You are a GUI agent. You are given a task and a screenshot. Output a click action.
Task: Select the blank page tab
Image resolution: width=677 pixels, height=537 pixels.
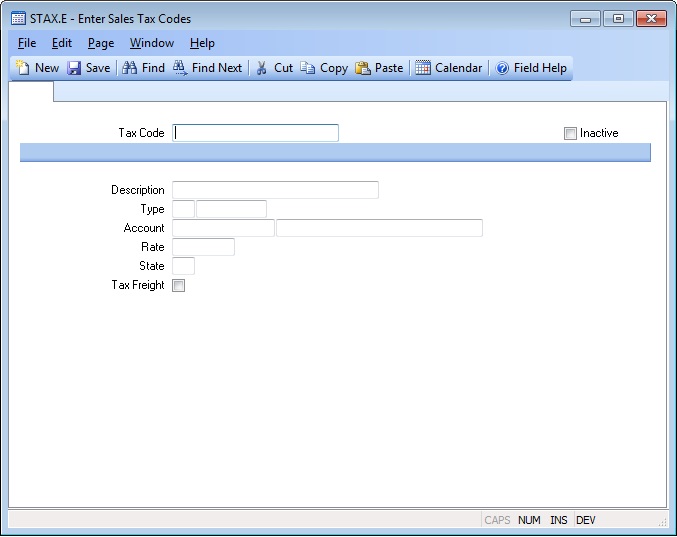(x=31, y=92)
